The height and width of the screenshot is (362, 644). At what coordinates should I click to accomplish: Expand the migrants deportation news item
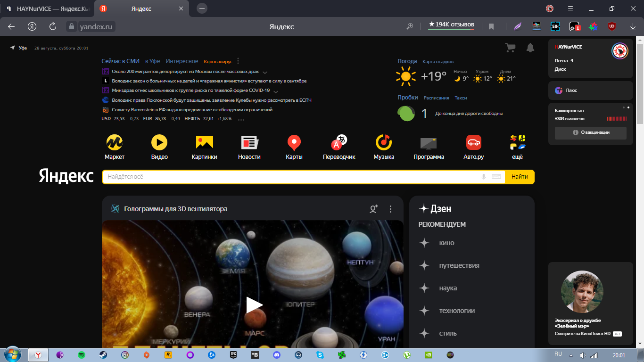click(x=265, y=72)
